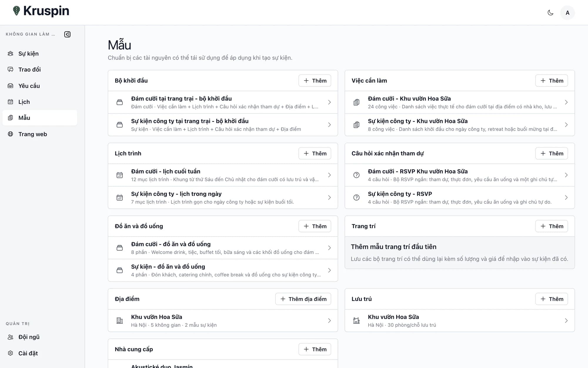Click Thêm in Câu hỏi xác nhận tham dự card
This screenshot has height=368, width=588.
(x=552, y=153)
